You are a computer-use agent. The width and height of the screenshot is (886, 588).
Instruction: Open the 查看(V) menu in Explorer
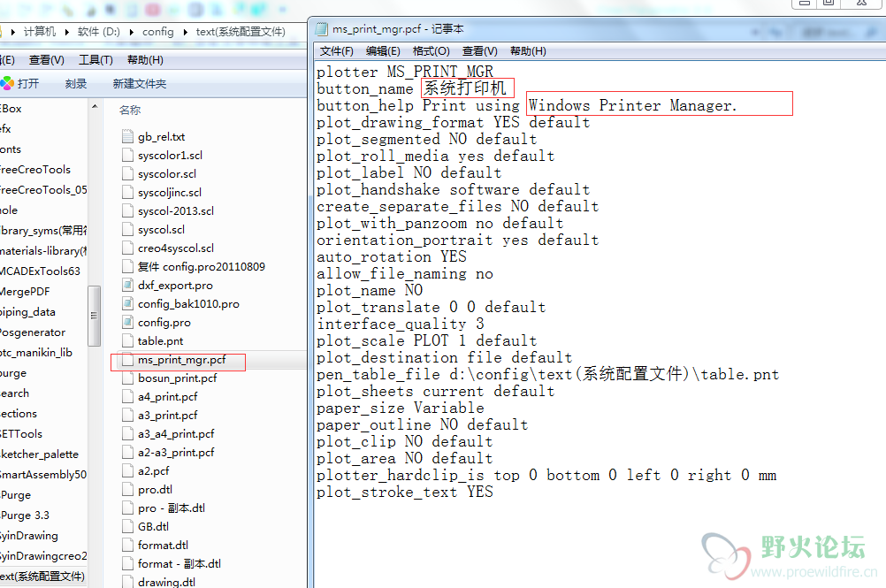[46, 60]
